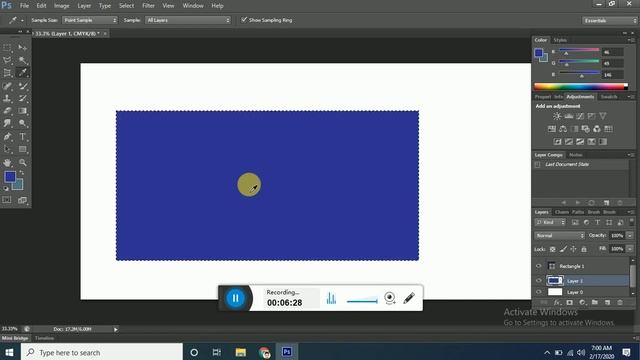This screenshot has height=360, width=640.
Task: Select the Hand tool
Action: 7,163
